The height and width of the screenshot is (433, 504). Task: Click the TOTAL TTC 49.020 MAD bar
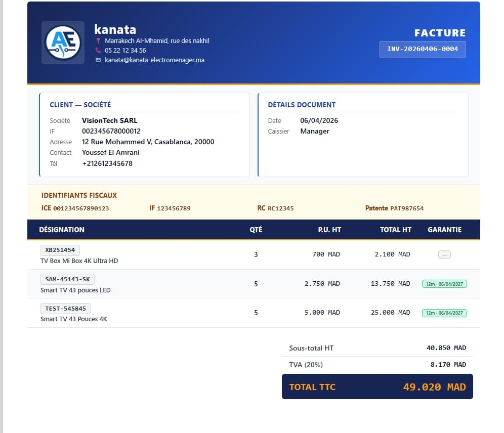click(377, 386)
